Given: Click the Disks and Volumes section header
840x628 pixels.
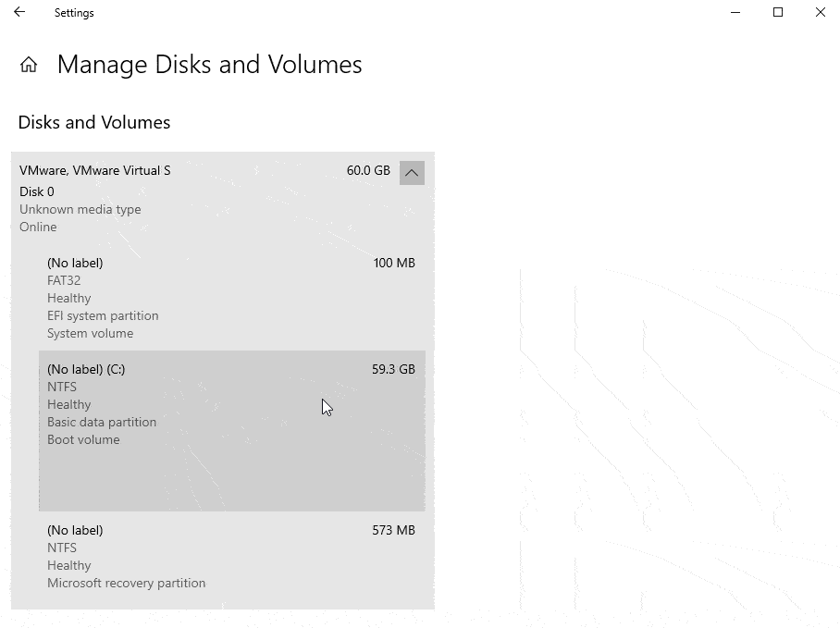Looking at the screenshot, I should [93, 122].
